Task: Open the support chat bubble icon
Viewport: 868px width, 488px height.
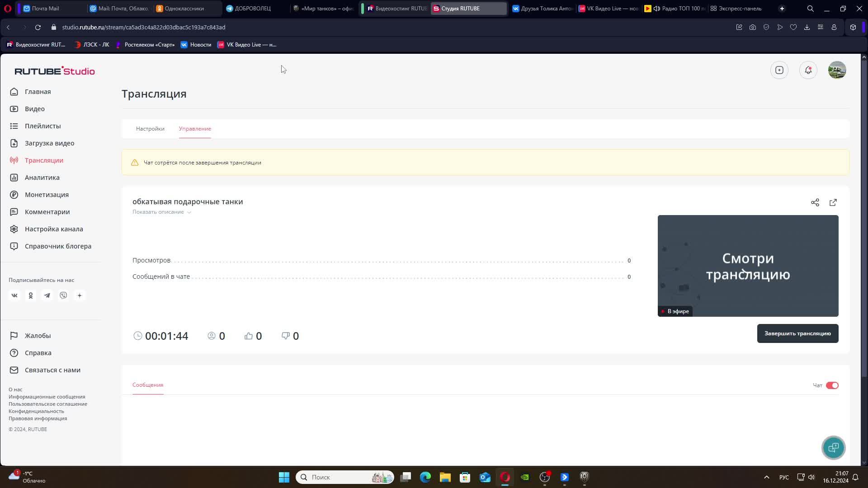Action: click(833, 447)
